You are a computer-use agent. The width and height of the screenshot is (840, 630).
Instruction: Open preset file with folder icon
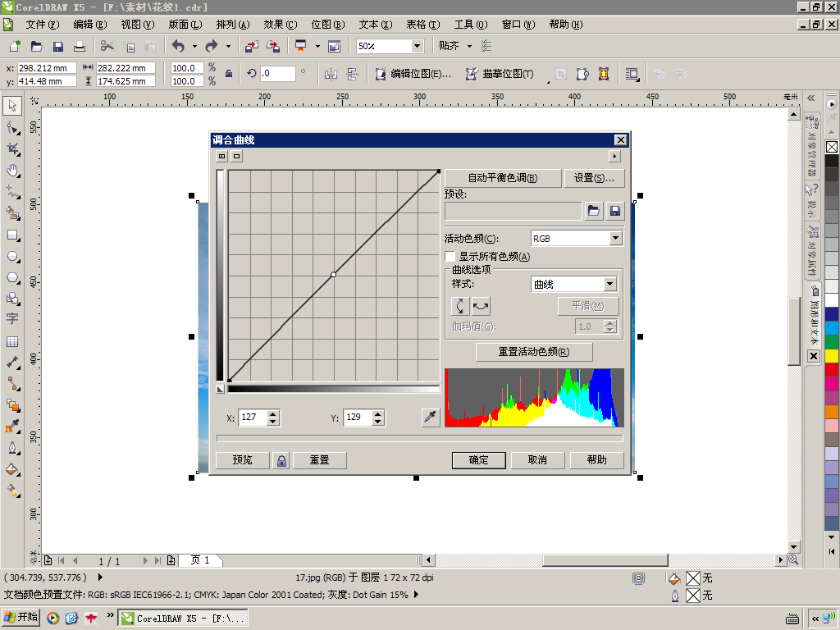[x=594, y=211]
